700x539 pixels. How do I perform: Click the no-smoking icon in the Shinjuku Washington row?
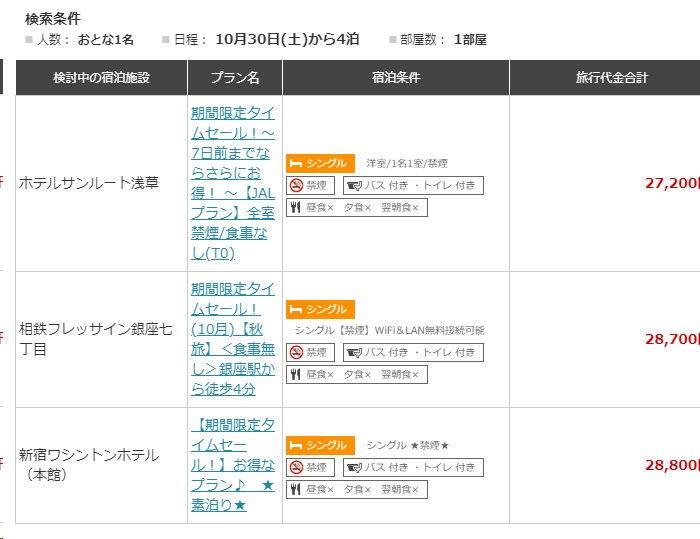pos(296,467)
